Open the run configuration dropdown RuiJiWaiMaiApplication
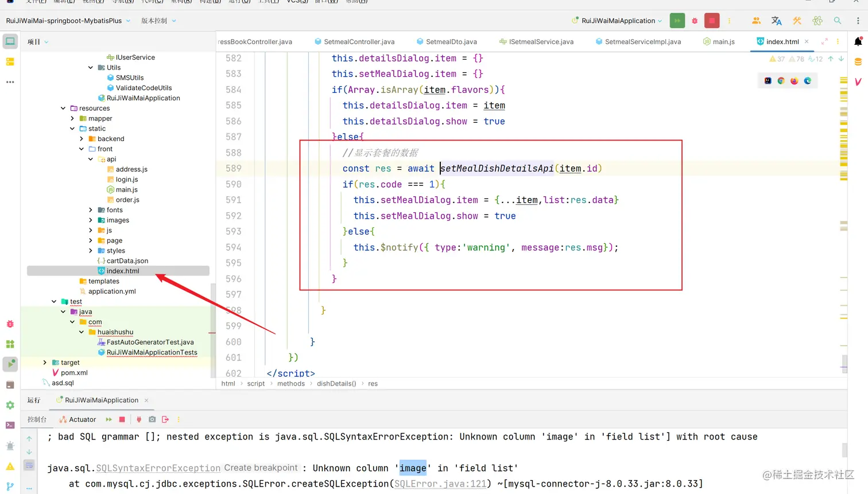This screenshot has width=868, height=494. (x=617, y=21)
